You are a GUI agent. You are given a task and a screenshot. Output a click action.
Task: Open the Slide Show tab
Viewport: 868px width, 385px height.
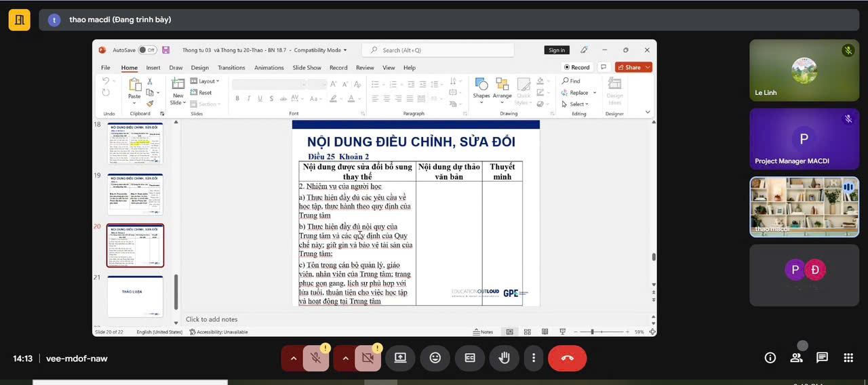(307, 68)
